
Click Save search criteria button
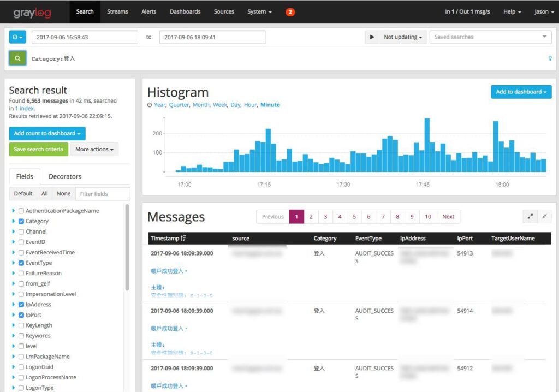click(39, 149)
